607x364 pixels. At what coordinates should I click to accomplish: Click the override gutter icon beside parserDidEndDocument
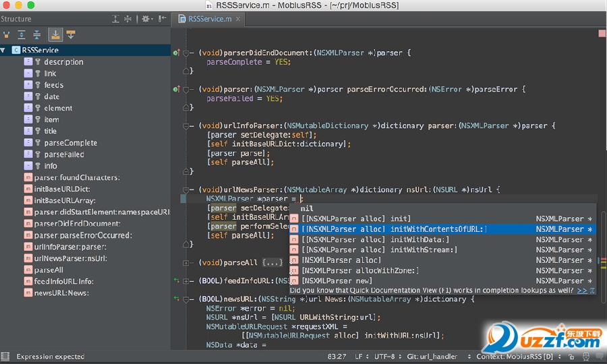176,53
